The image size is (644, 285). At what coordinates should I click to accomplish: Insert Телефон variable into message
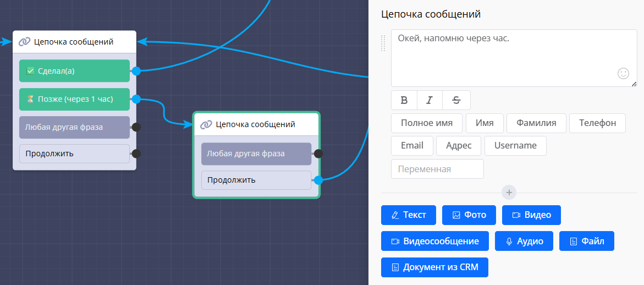point(597,123)
